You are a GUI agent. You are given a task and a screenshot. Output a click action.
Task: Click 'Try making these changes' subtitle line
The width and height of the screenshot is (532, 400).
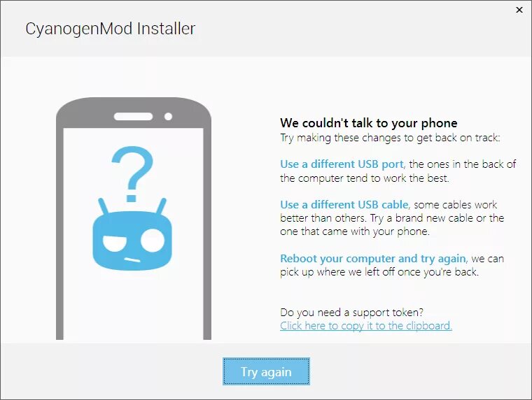tap(390, 138)
